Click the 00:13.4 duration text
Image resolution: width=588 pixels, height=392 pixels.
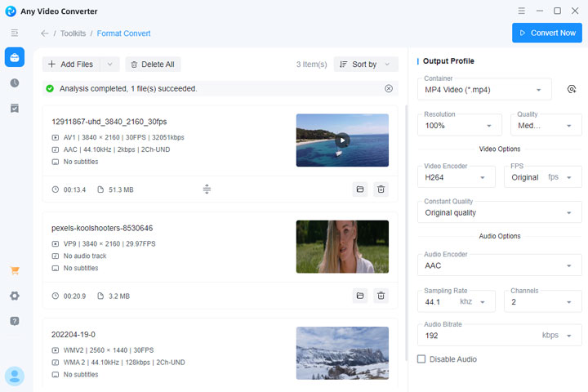click(x=74, y=189)
